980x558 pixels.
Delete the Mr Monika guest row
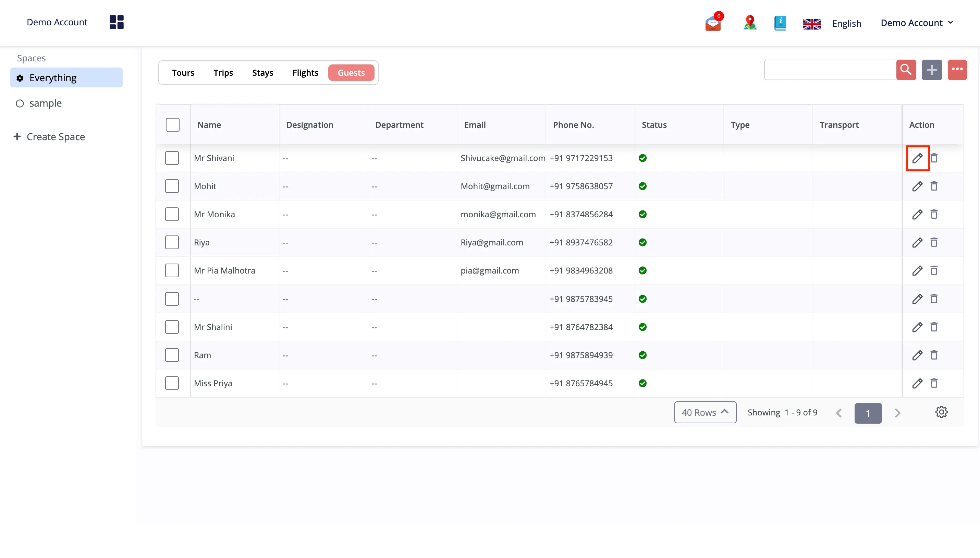click(x=934, y=214)
